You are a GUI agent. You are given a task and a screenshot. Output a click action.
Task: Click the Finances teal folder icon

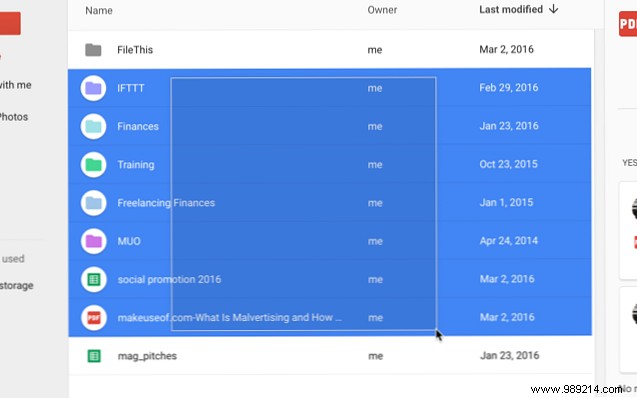tap(93, 126)
